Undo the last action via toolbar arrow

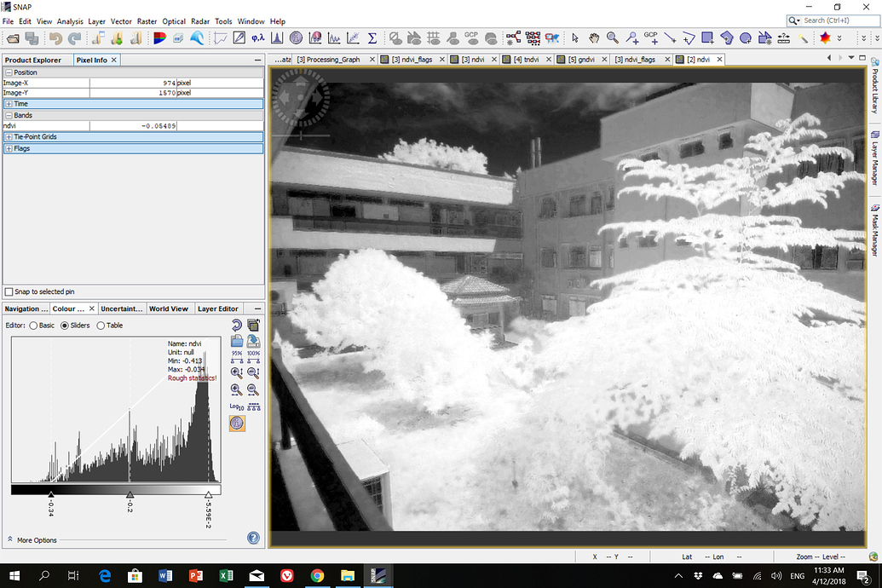click(x=55, y=38)
